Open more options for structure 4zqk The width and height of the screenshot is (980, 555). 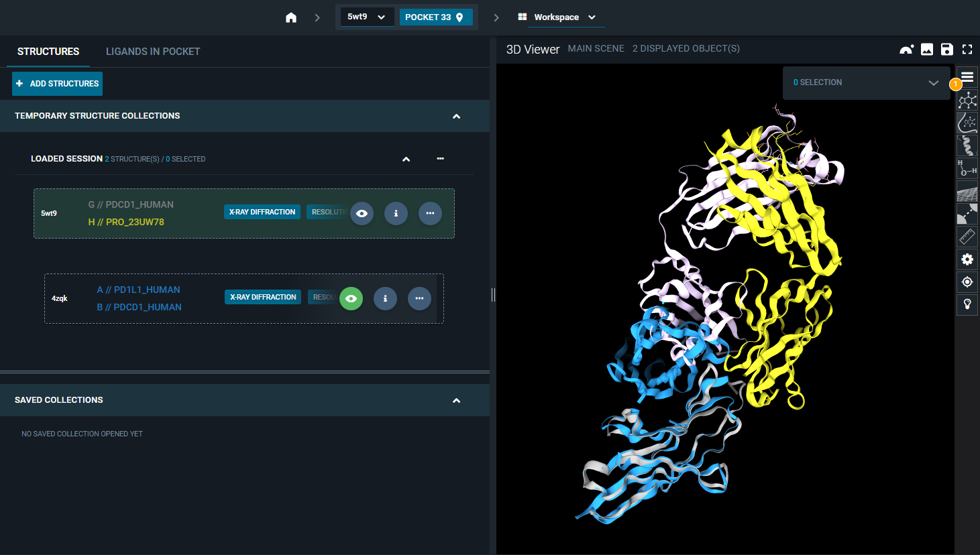[419, 298]
